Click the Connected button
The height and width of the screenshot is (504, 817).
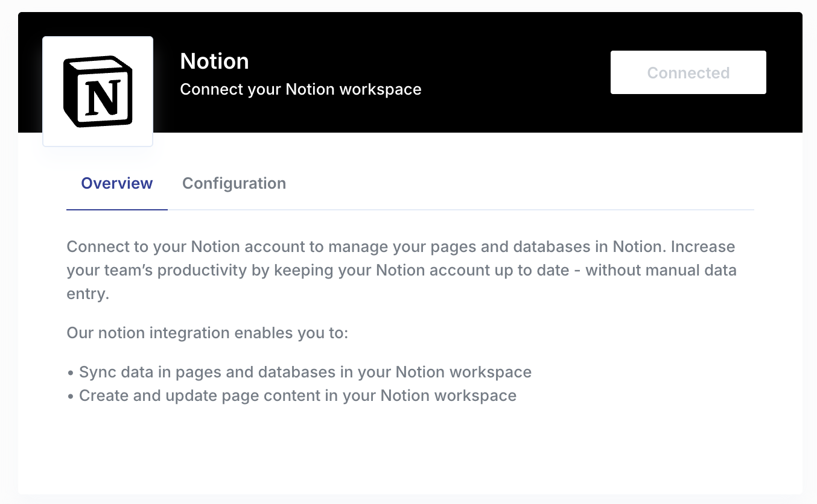[688, 72]
